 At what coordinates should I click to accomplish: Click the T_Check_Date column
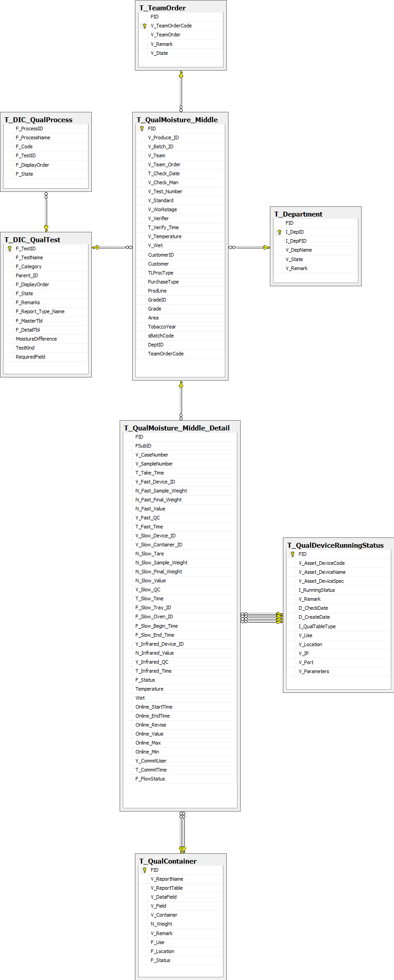[x=180, y=173]
